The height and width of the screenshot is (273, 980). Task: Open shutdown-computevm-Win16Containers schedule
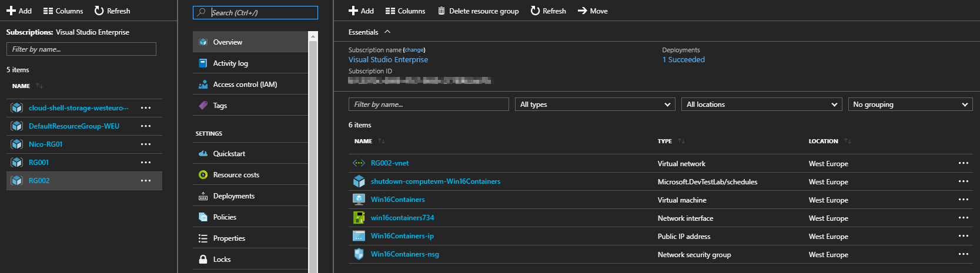[x=436, y=181]
